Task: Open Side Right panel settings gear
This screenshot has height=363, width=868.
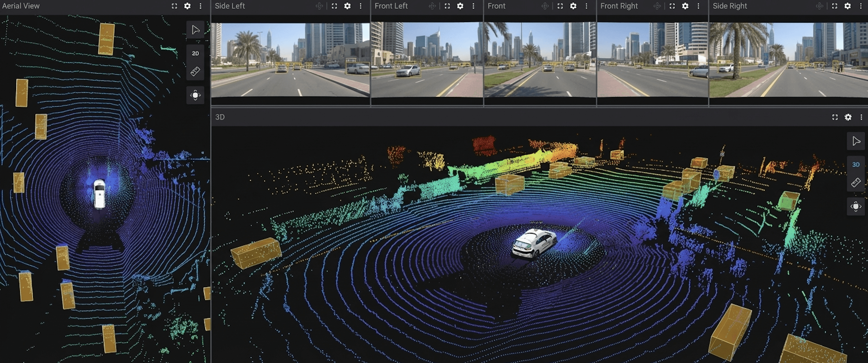Action: (848, 6)
